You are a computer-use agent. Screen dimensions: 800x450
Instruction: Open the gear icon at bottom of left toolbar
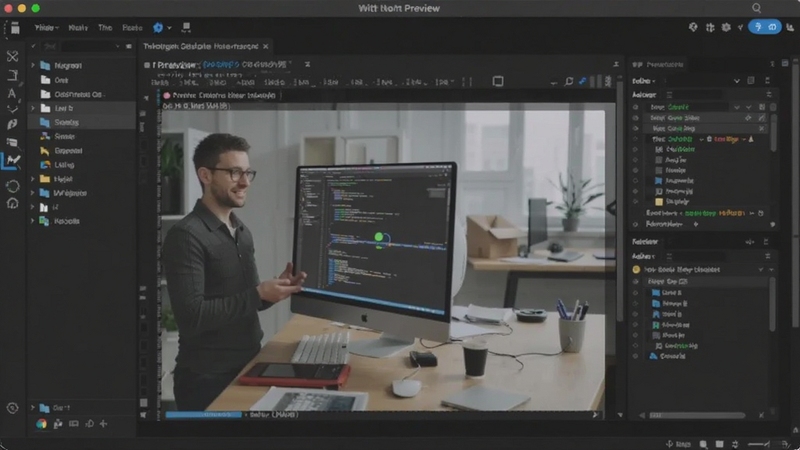[x=12, y=408]
